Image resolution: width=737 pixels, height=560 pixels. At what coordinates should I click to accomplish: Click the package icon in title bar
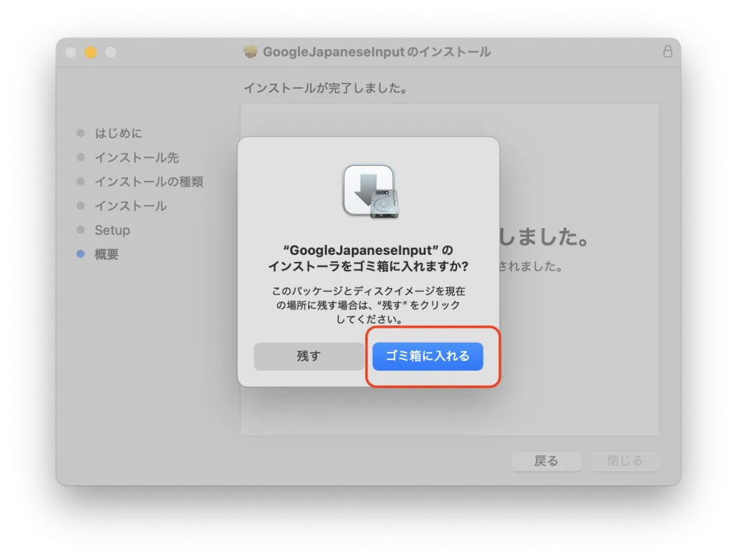click(x=250, y=52)
